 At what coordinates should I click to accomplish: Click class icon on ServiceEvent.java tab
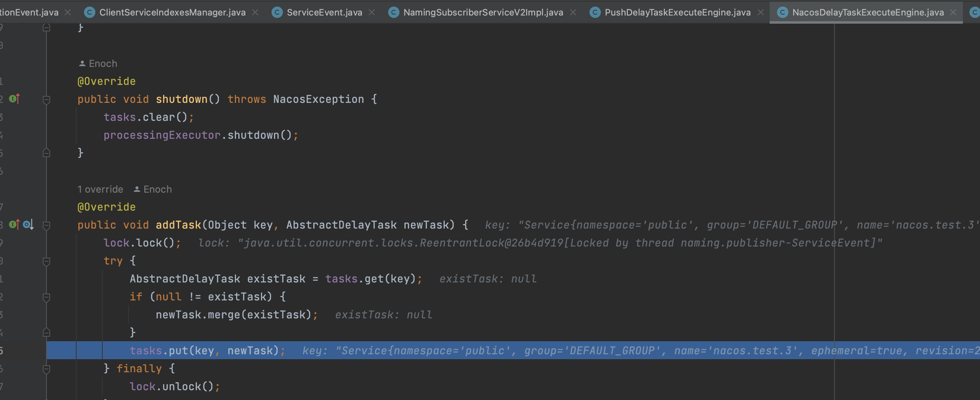(x=277, y=12)
